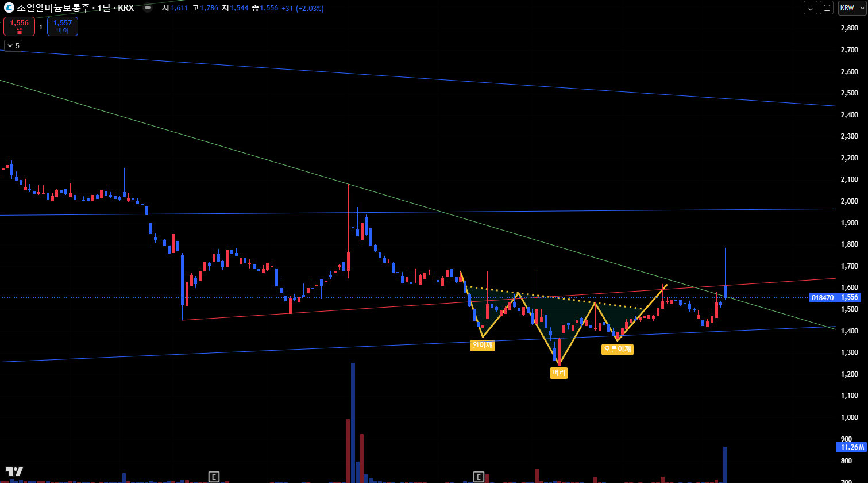
Task: Click the 018470 symbol price label
Action: pos(822,298)
